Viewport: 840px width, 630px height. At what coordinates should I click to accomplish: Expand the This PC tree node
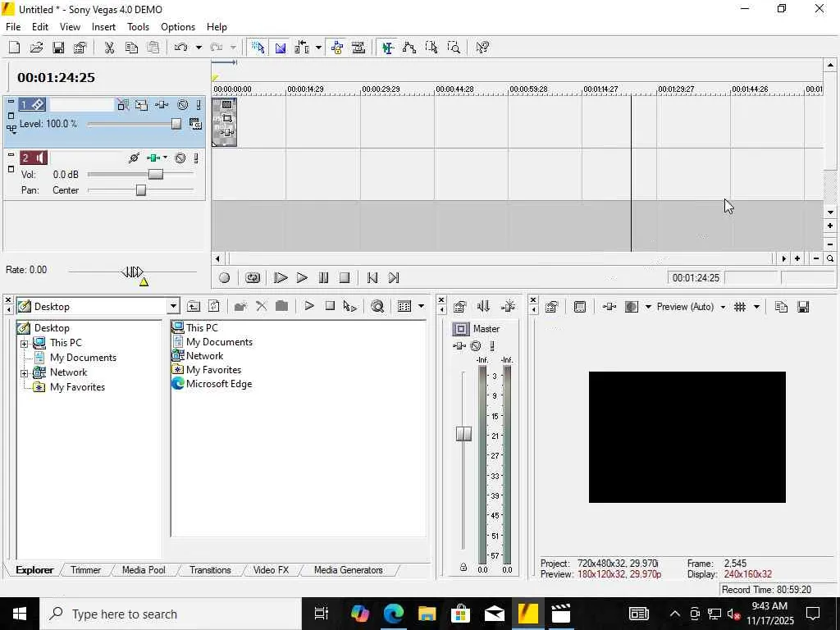(24, 344)
